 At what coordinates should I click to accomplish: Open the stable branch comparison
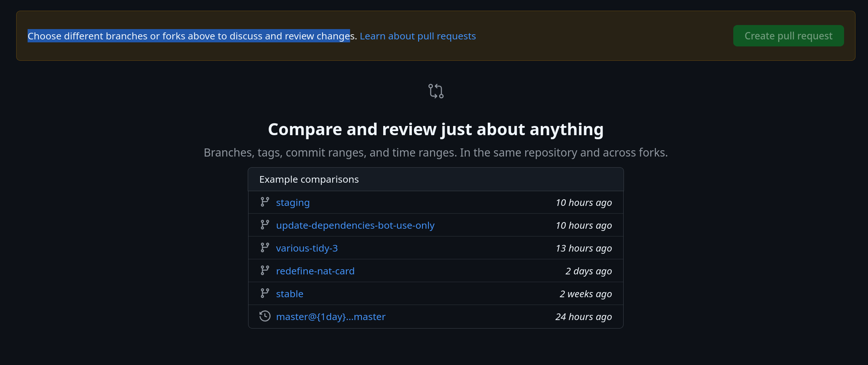coord(289,294)
